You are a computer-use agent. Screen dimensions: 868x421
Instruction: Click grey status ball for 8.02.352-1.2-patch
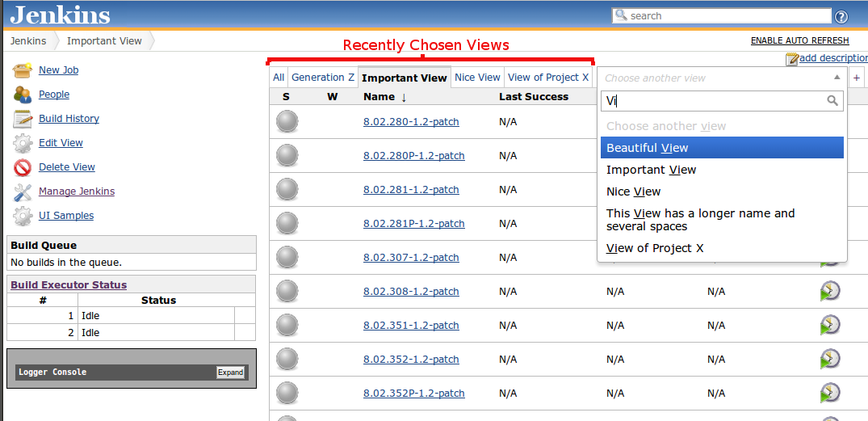click(287, 359)
